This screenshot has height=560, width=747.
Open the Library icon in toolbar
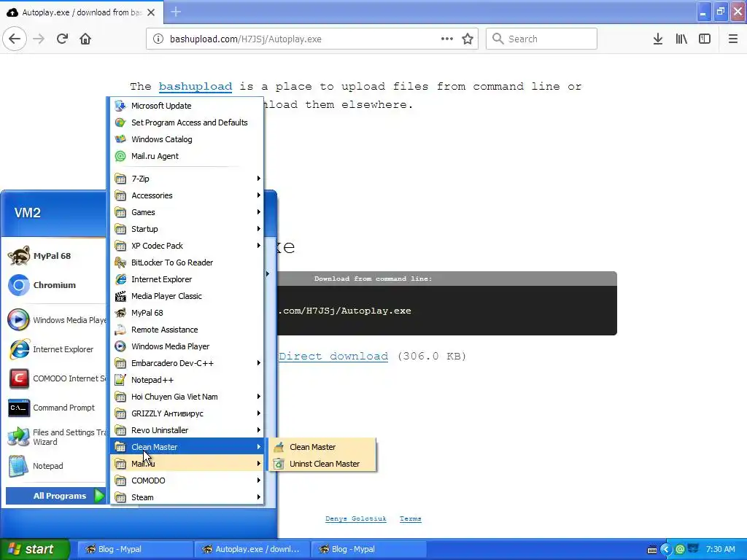[681, 39]
